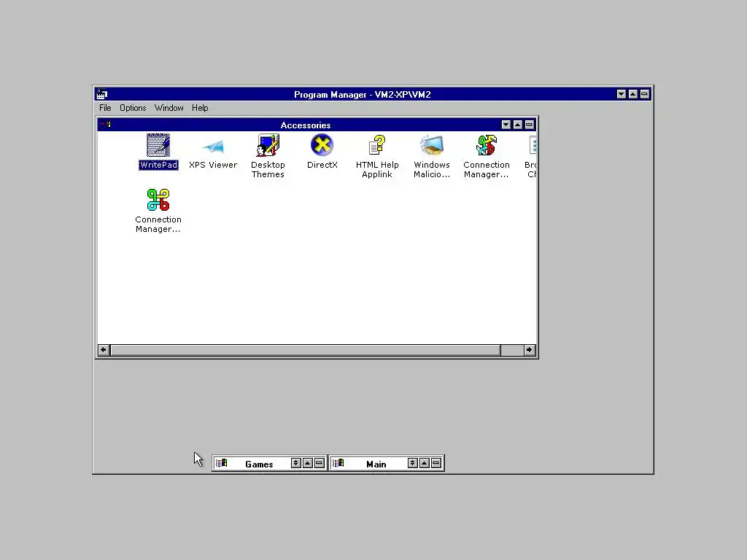Click the Desktop Themes label text
Image resolution: width=747 pixels, height=560 pixels.
(x=268, y=169)
